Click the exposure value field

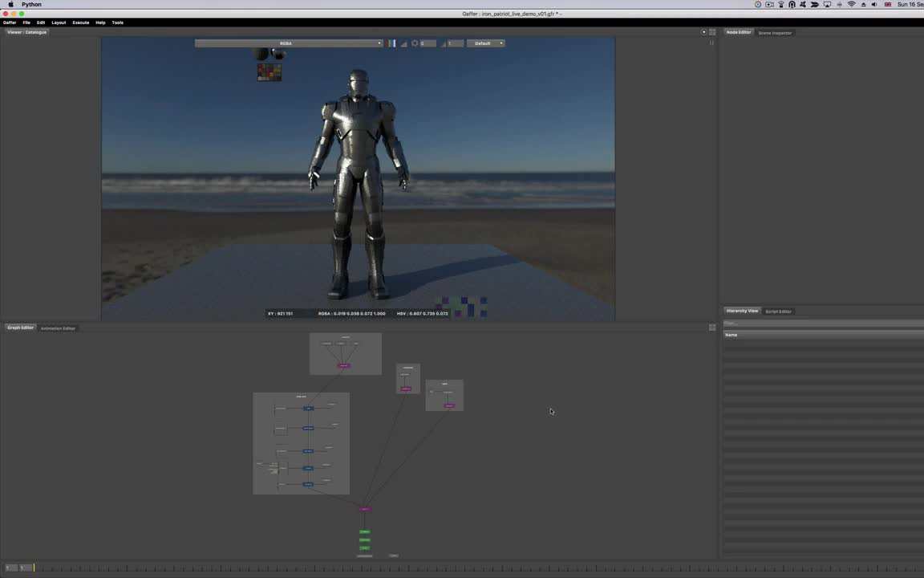[428, 43]
